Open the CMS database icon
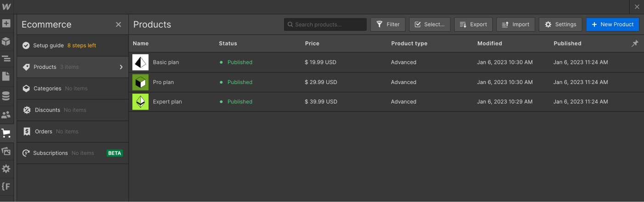The image size is (644, 202). (x=6, y=96)
